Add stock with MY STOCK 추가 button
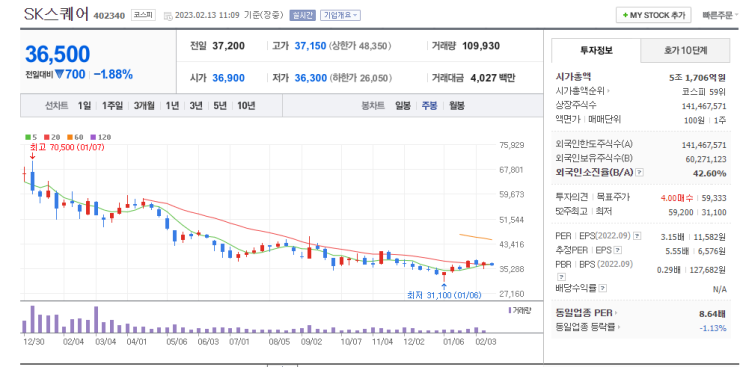 click(x=653, y=15)
